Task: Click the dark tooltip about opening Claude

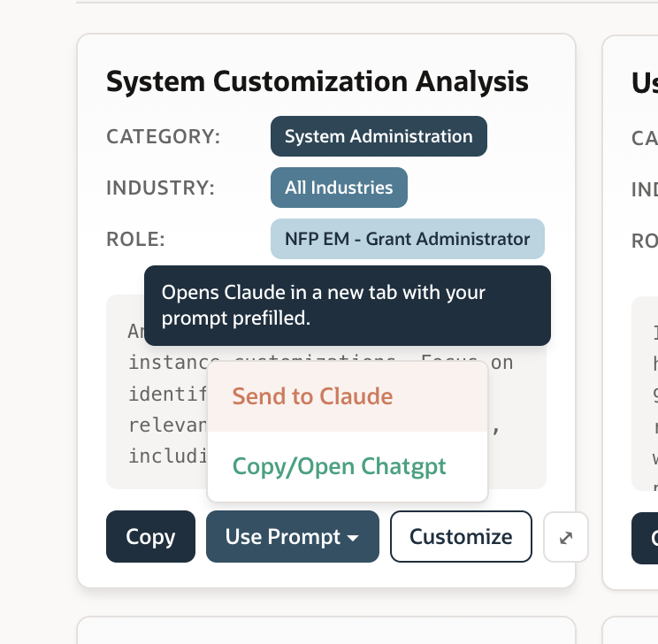Action: [347, 305]
